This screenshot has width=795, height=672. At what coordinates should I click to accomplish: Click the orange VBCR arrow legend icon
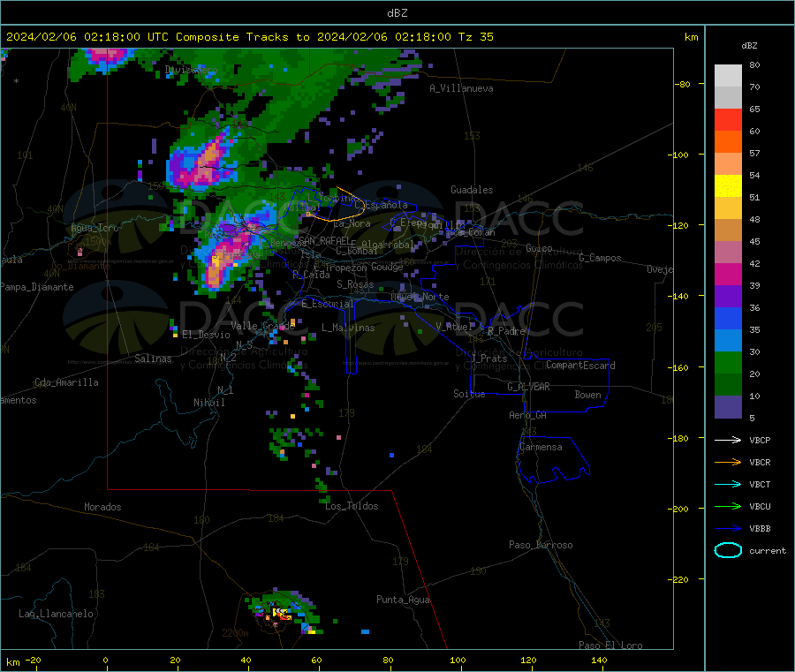point(728,462)
